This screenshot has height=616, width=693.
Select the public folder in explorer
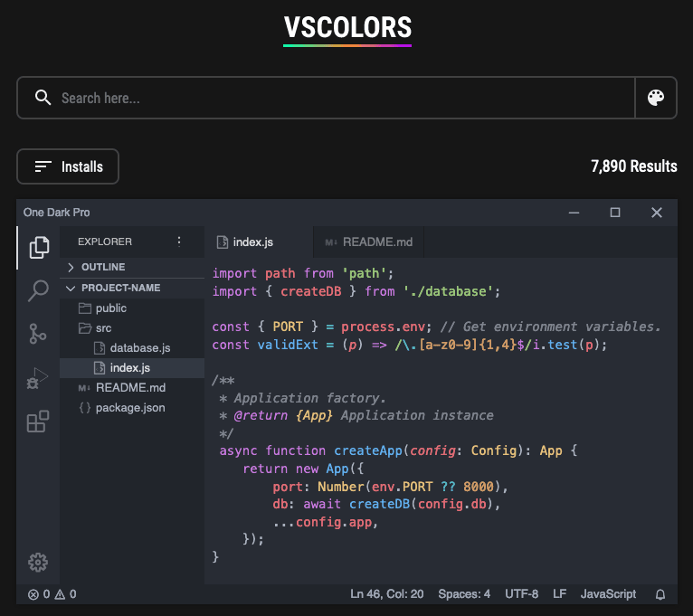coord(132,308)
